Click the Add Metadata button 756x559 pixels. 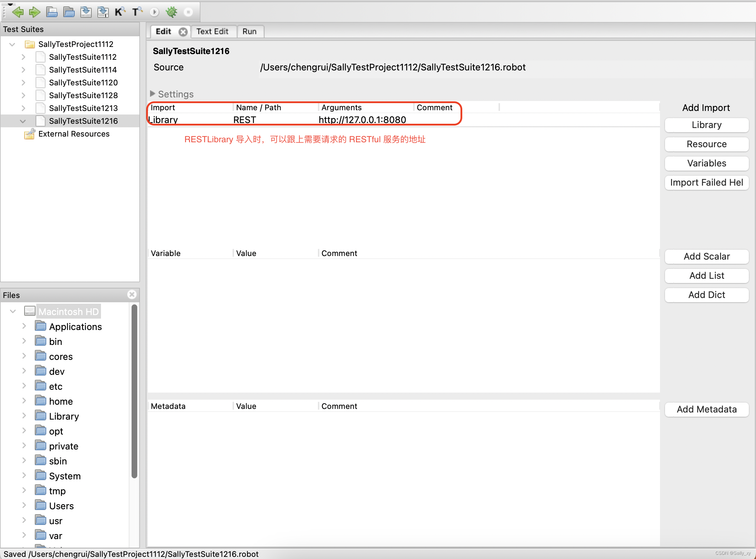707,409
